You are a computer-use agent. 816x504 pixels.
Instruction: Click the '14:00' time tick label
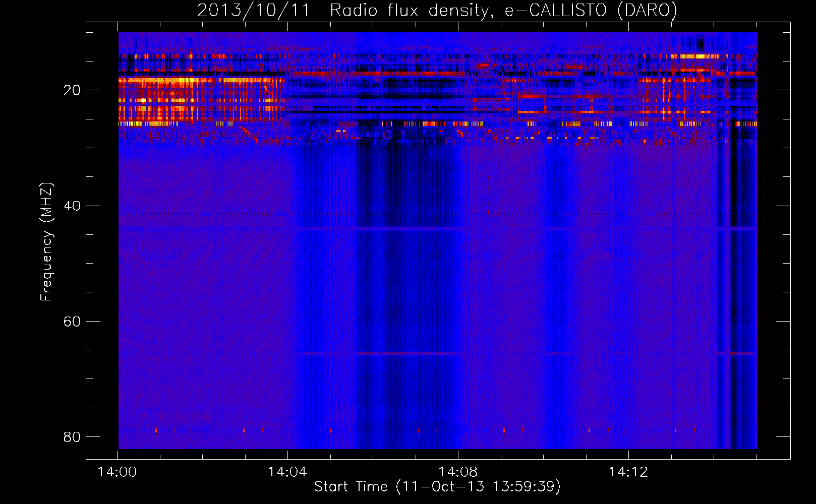117,472
